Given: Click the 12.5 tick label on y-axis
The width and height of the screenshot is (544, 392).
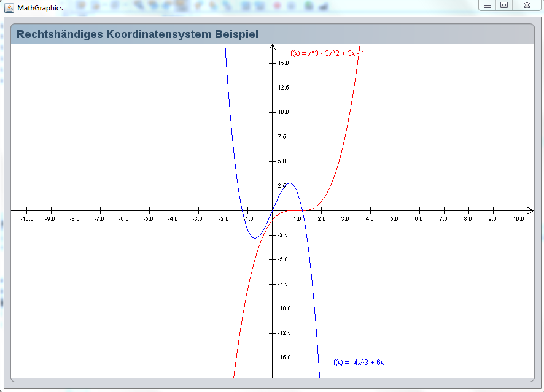Looking at the screenshot, I should [283, 88].
